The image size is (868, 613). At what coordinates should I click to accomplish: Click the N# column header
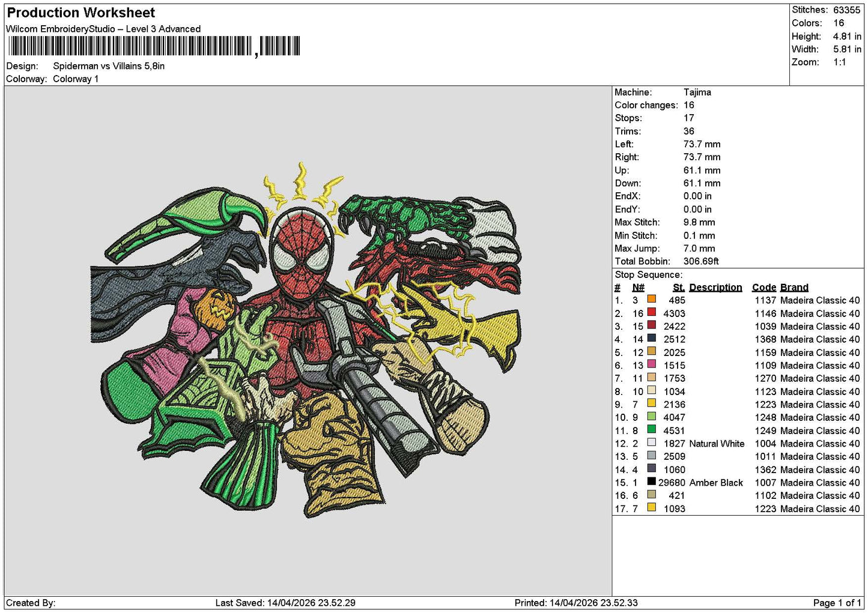[639, 288]
